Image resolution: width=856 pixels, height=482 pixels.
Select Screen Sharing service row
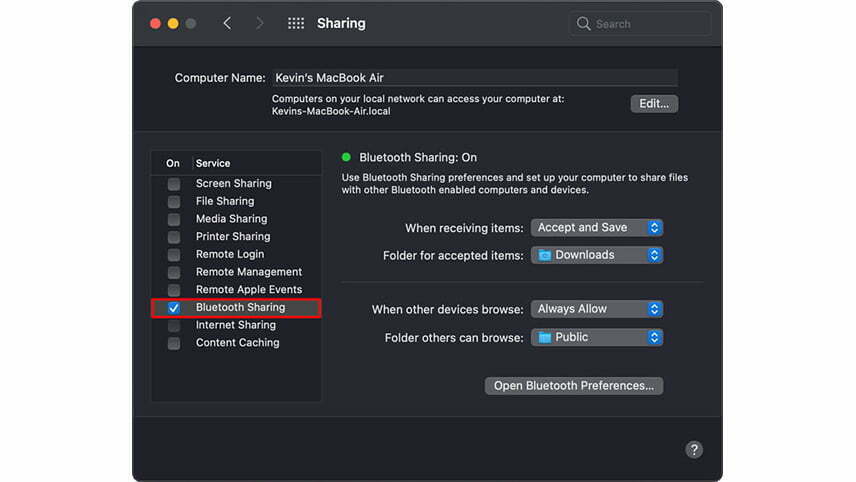[236, 183]
